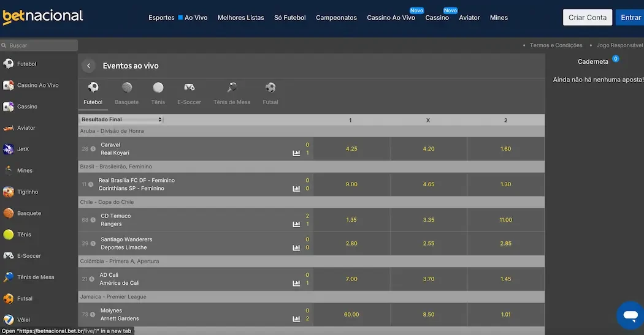The height and width of the screenshot is (335, 644).
Task: Click the back arrow beside Eventos ao vivo
Action: [x=89, y=66]
